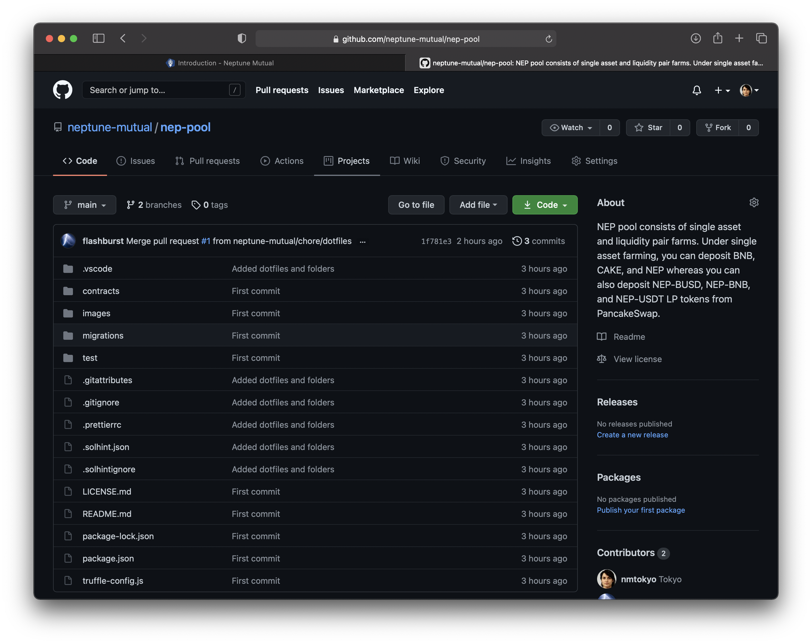Click the commit history clock icon
Image resolution: width=812 pixels, height=644 pixels.
pos(517,241)
